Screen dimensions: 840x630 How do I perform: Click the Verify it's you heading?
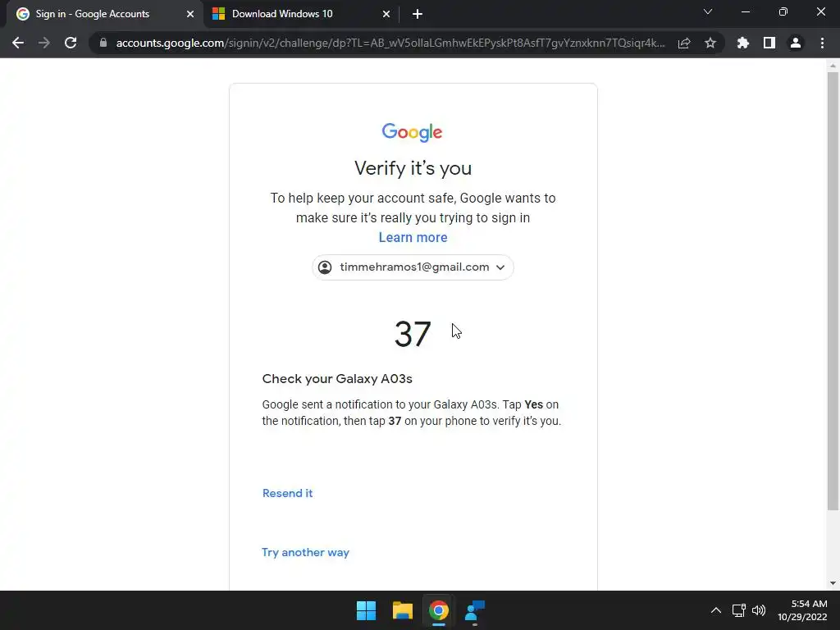tap(413, 168)
